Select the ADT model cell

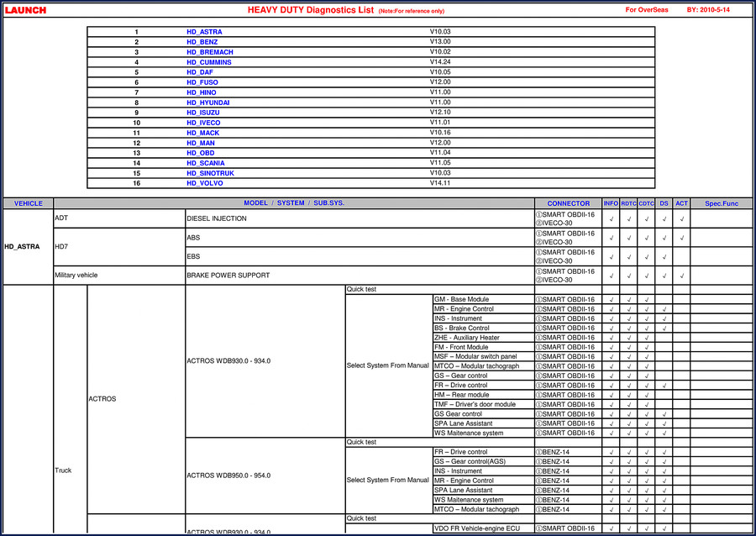pyautogui.click(x=119, y=218)
